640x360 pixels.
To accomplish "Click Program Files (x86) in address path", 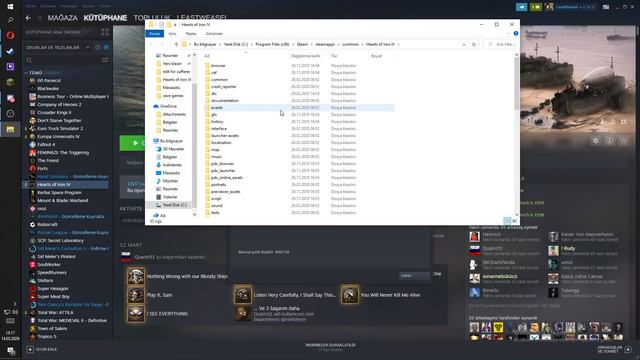I will click(x=272, y=44).
